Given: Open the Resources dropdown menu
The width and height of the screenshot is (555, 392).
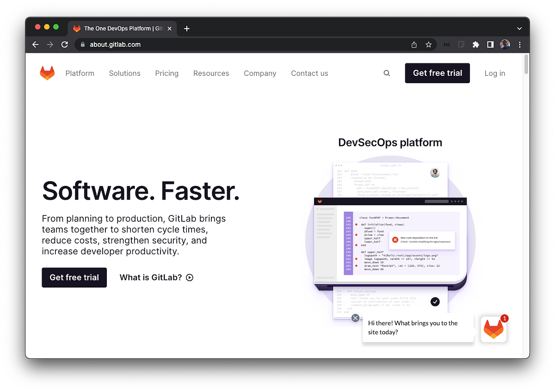Looking at the screenshot, I should pyautogui.click(x=211, y=73).
